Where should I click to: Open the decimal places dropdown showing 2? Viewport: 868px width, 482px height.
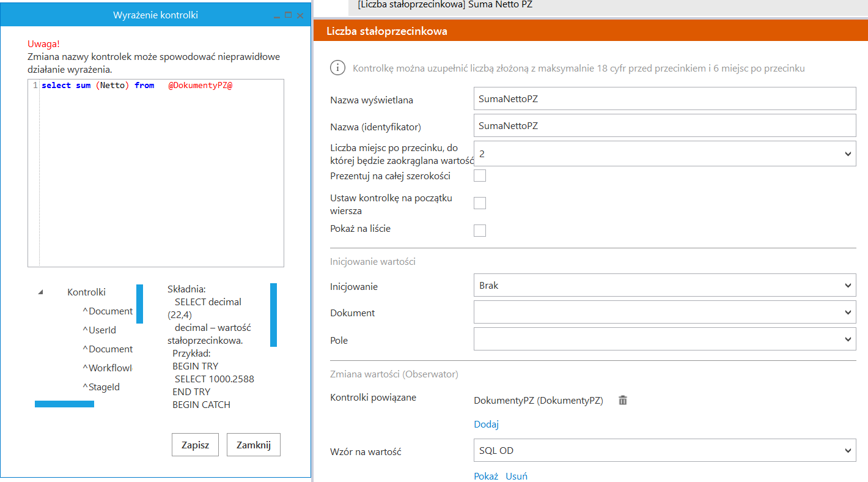coord(664,154)
